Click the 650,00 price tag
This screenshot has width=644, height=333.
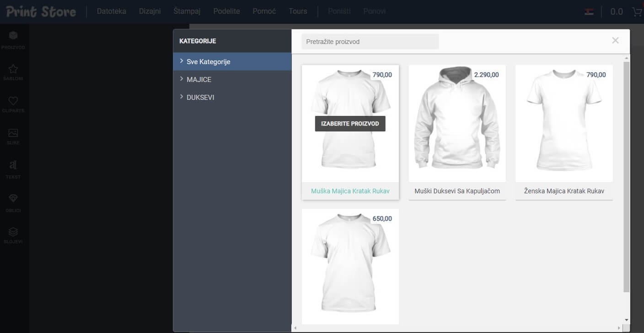point(382,218)
